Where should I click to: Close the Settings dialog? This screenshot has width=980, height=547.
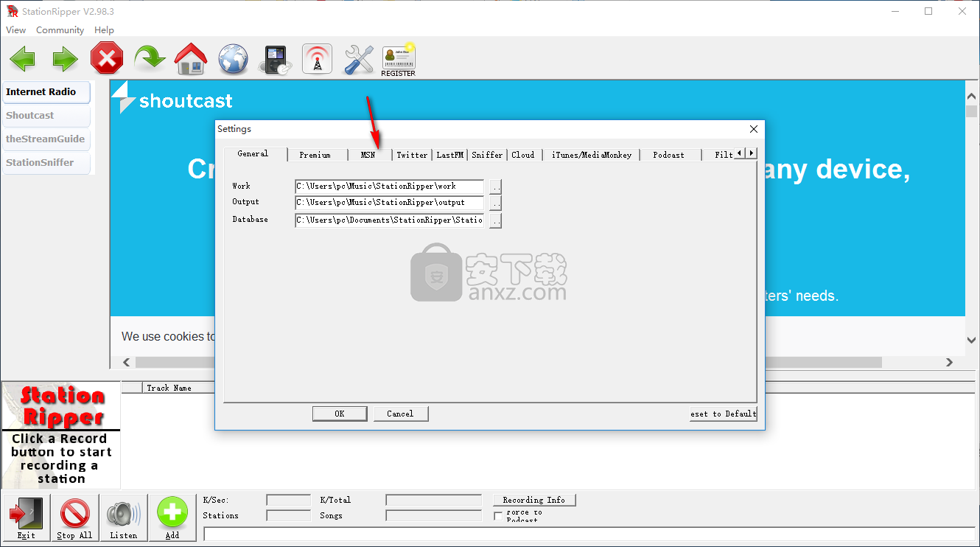coord(754,129)
